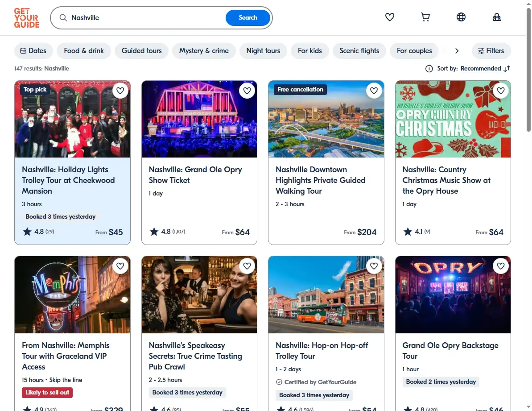Screen dimensions: 532x411
Task: Heart the Speakeasy Secrets Pub Crawl card
Action: click(247, 266)
